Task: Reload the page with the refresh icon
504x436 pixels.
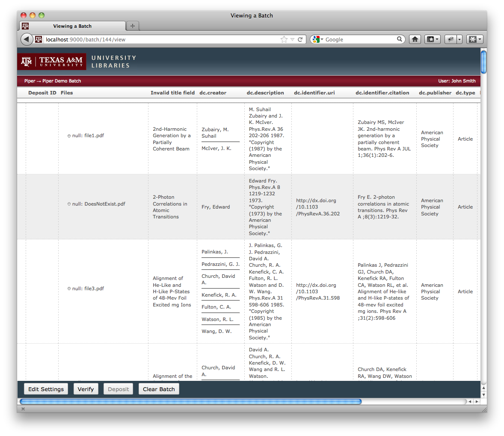Action: (300, 39)
